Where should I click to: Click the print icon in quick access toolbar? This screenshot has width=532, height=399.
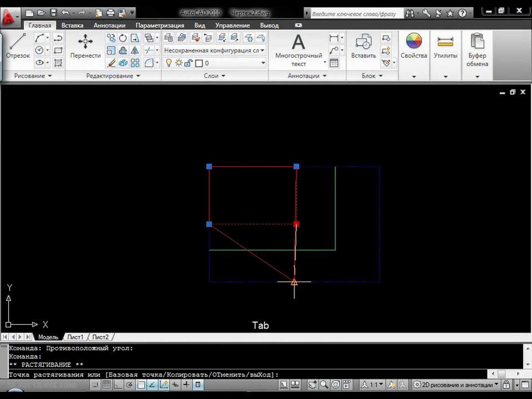coord(110,12)
